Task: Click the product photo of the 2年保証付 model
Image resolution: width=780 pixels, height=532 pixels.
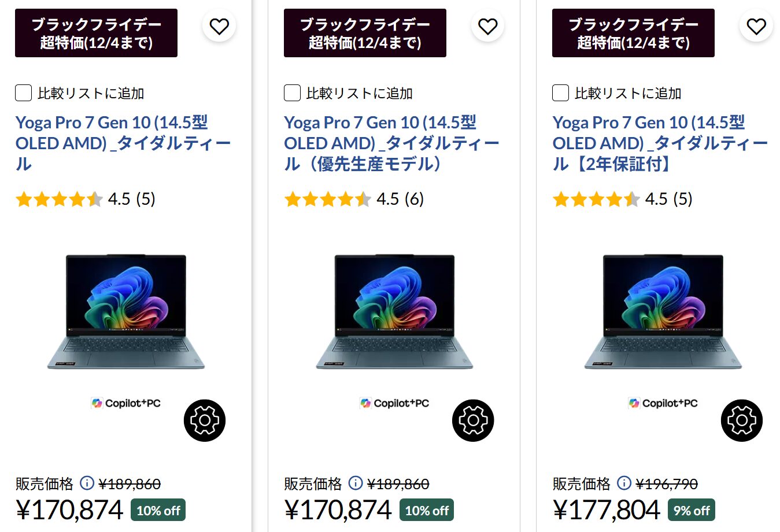Action: pyautogui.click(x=663, y=311)
